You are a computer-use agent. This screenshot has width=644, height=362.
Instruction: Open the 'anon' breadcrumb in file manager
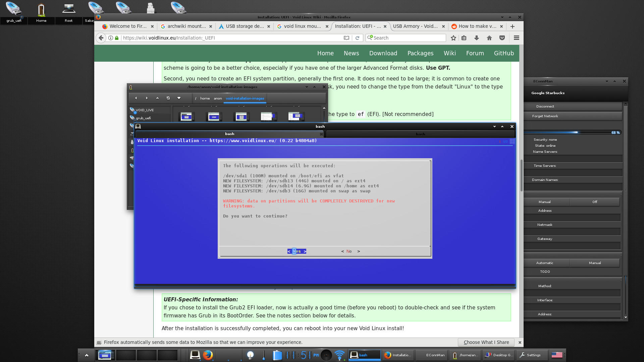click(x=218, y=99)
